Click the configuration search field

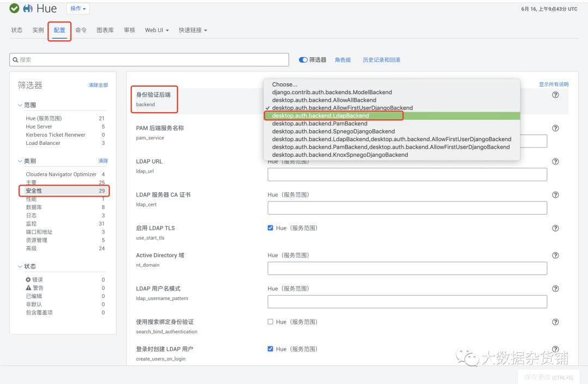coord(149,59)
